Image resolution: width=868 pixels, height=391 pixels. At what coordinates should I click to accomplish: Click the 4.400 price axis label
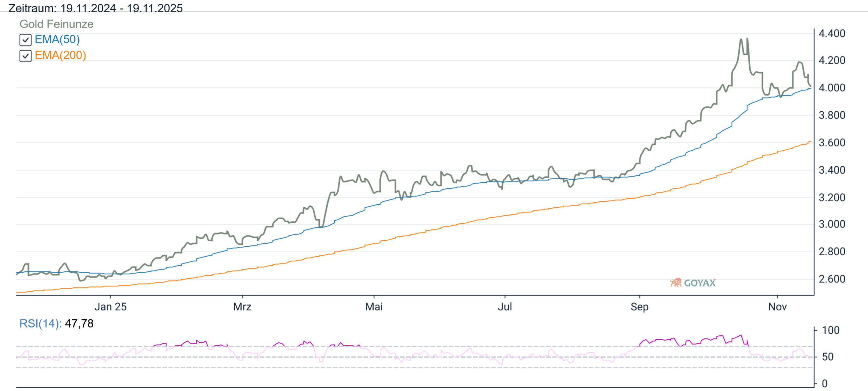[832, 34]
